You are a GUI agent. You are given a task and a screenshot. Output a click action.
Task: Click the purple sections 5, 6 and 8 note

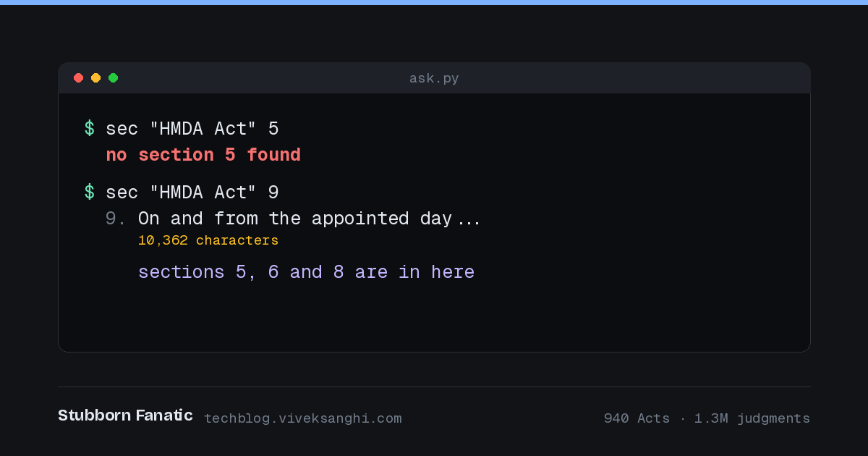click(x=307, y=272)
